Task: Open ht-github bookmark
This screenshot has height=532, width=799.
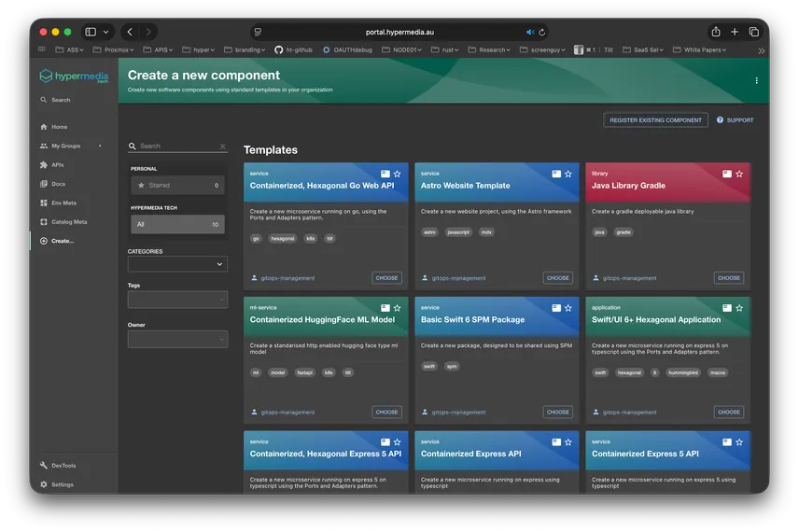Action: pyautogui.click(x=293, y=50)
